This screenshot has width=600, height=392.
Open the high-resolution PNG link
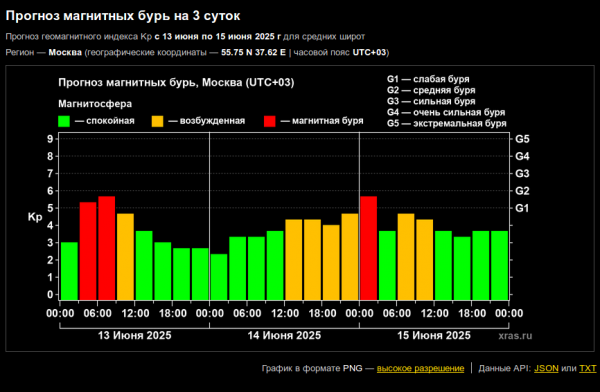click(x=420, y=368)
